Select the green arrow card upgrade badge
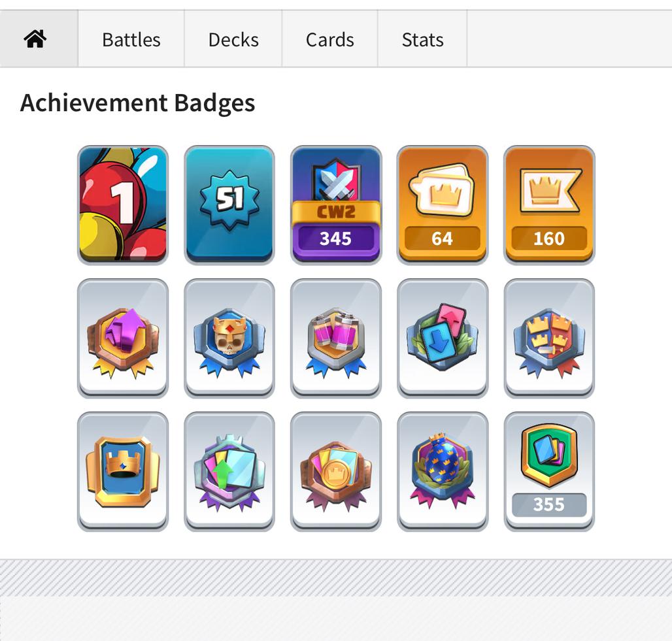The width and height of the screenshot is (672, 641). pos(229,471)
